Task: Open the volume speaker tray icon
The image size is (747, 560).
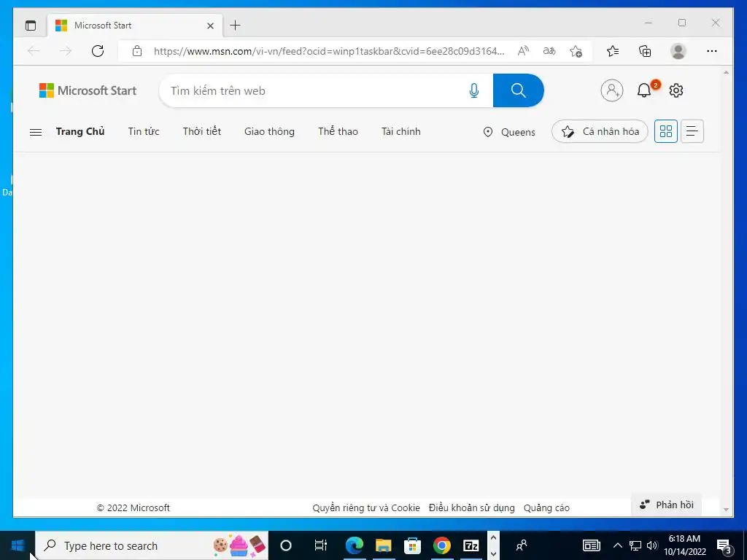Action: click(x=652, y=545)
